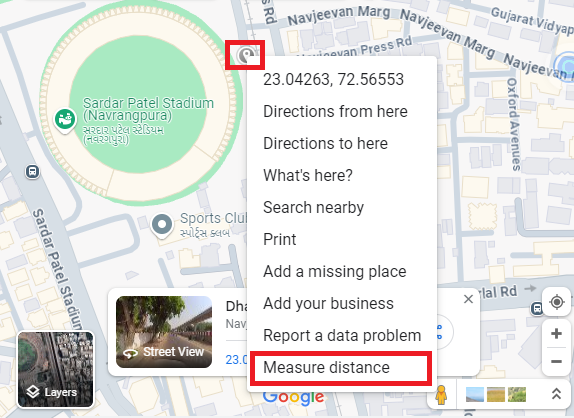Choose Report a data problem
The image size is (574, 418).
pyautogui.click(x=342, y=335)
